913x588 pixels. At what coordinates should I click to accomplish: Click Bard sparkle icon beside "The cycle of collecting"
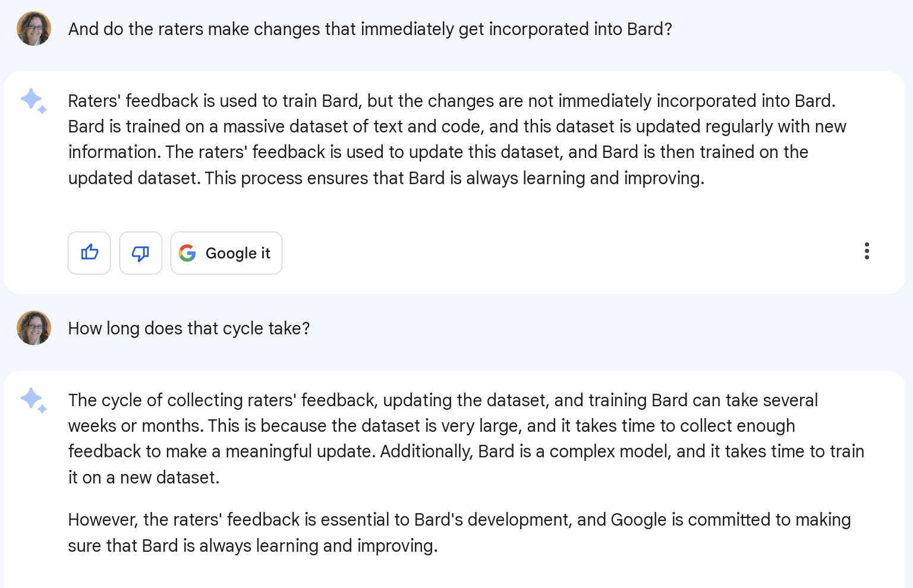[33, 400]
